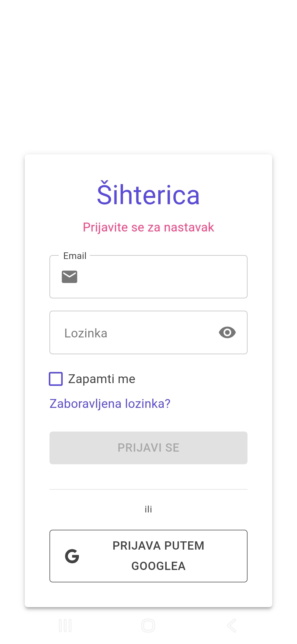Click the ili separator text

148,509
